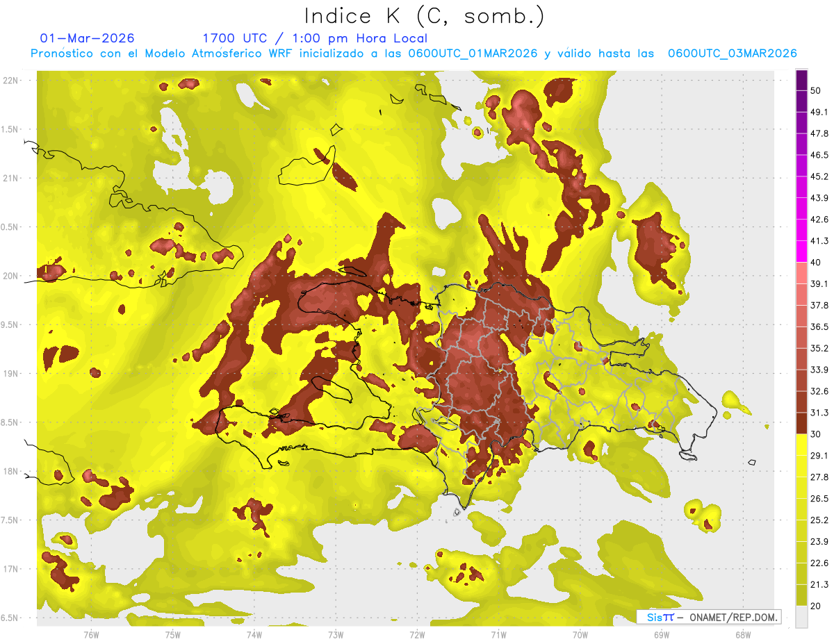Click the legend value "49.1"
The height and width of the screenshot is (644, 834).
point(819,112)
